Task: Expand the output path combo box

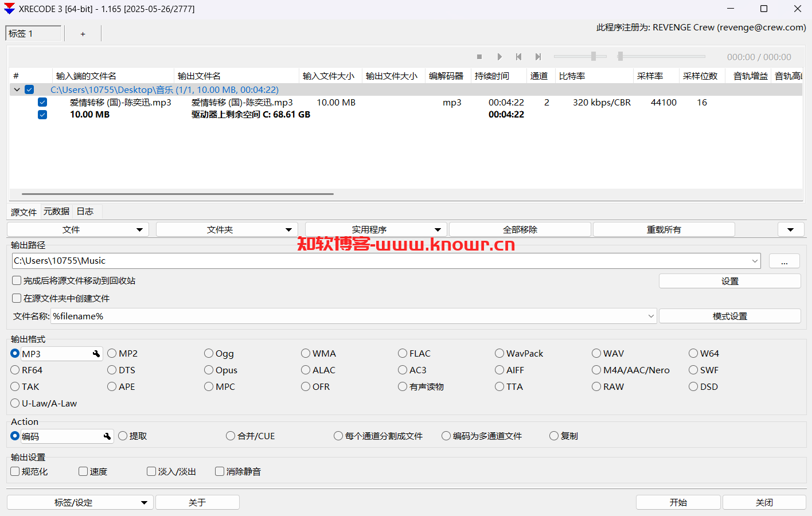Action: point(755,261)
